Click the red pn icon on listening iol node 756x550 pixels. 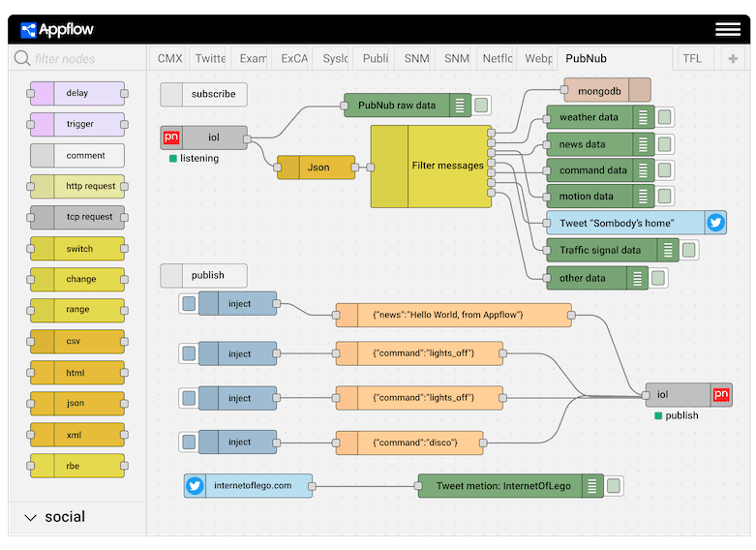(x=171, y=137)
